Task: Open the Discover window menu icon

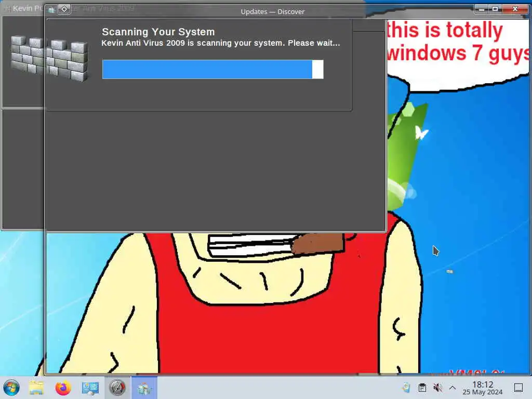Action: [51, 10]
